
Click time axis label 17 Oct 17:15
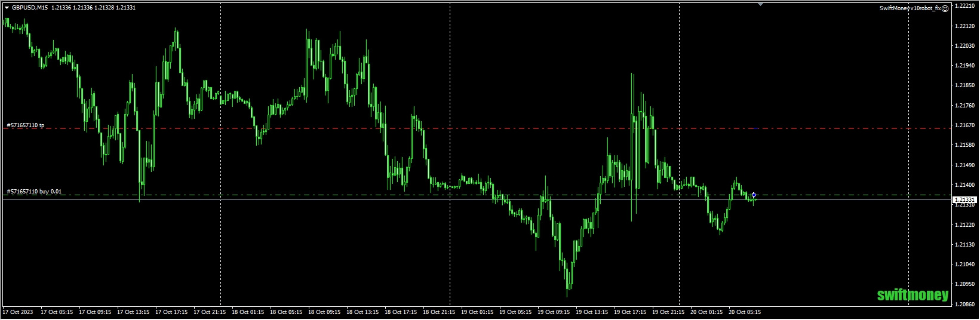172,312
